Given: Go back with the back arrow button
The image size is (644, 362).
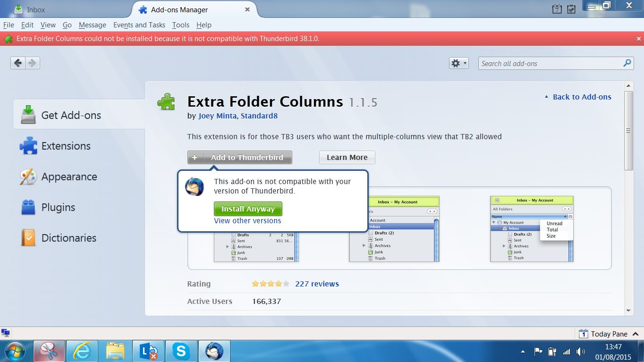Looking at the screenshot, I should (18, 63).
